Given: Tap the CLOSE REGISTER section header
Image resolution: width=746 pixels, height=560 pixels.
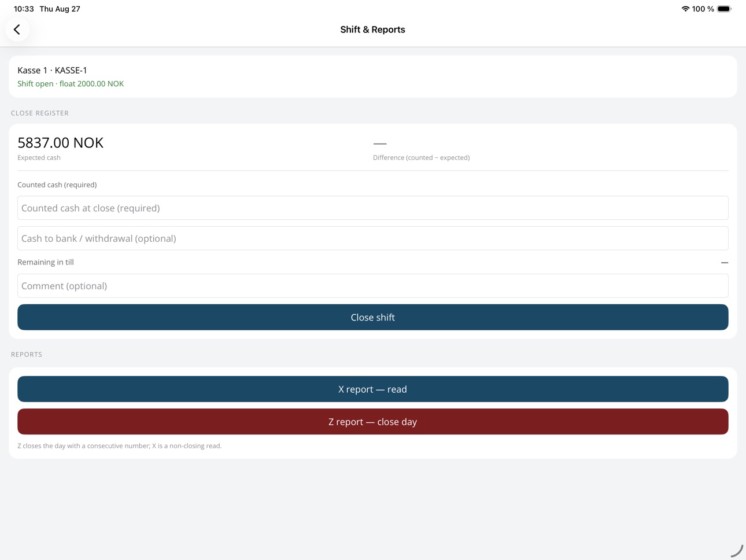Looking at the screenshot, I should pyautogui.click(x=40, y=113).
